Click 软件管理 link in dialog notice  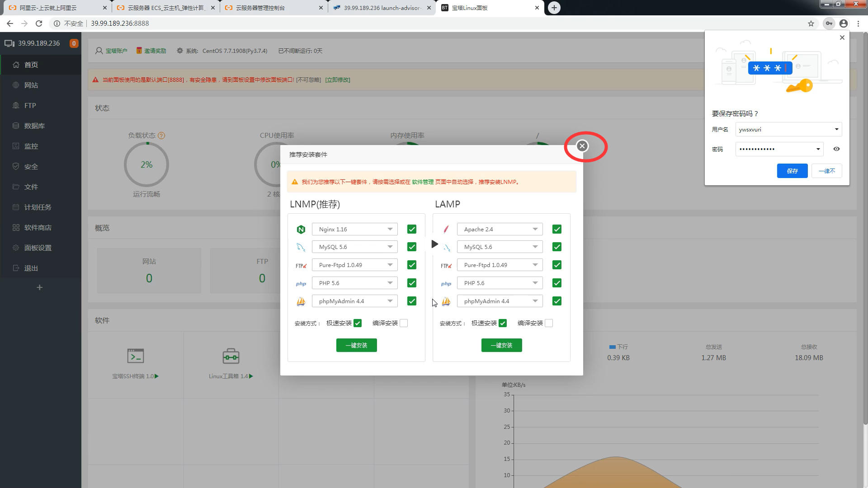tap(423, 182)
